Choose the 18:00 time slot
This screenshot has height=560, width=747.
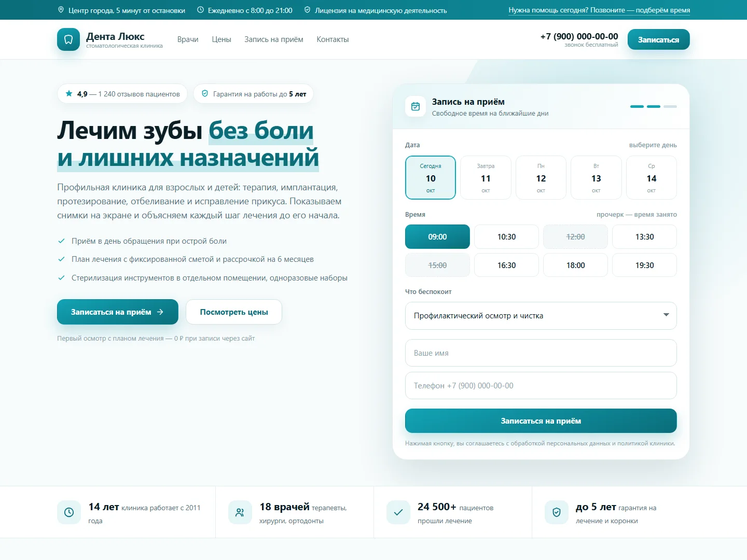click(576, 265)
